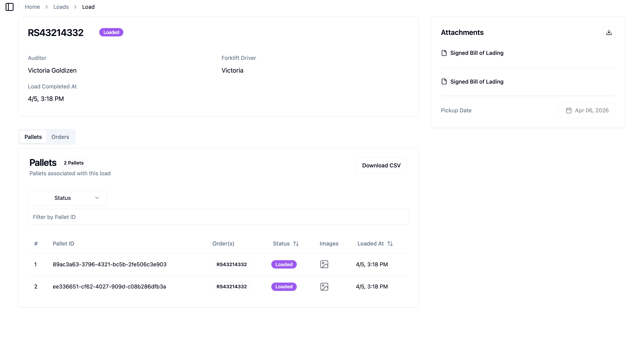This screenshot has width=644, height=344.
Task: Click the 2 Pallets count badge
Action: point(74,163)
